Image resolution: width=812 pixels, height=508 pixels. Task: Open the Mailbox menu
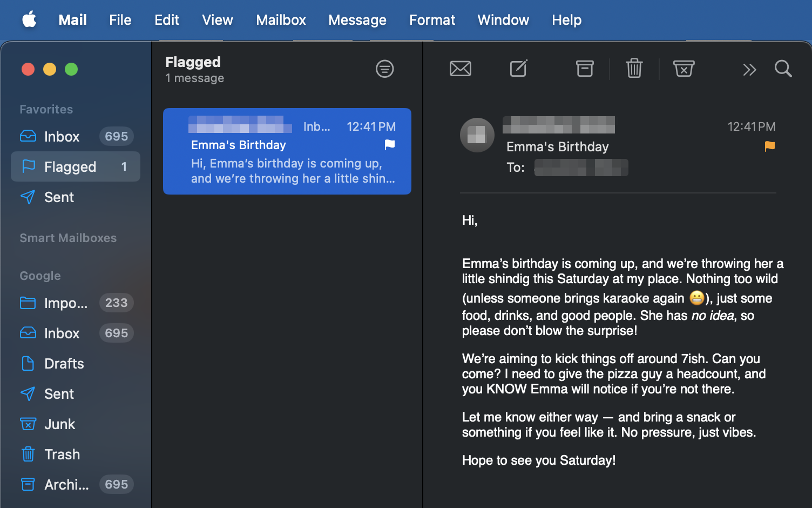click(x=281, y=20)
